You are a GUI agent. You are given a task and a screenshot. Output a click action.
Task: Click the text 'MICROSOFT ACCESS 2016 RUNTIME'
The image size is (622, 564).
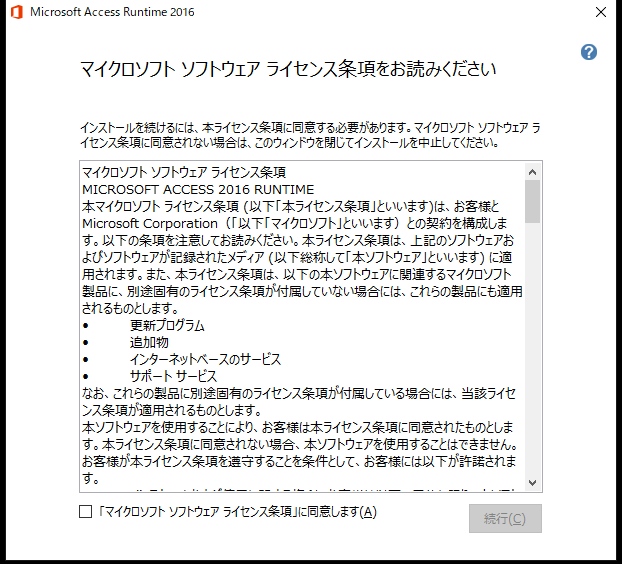[x=198, y=190]
